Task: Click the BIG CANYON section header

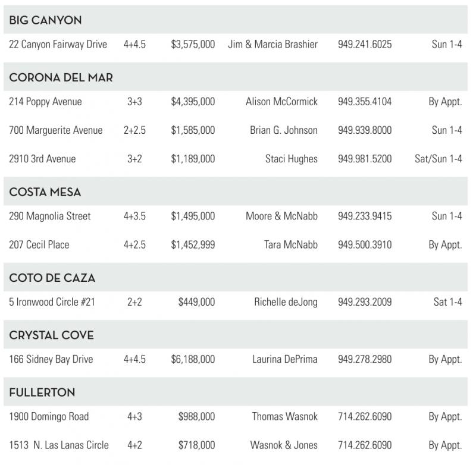Action: [45, 20]
